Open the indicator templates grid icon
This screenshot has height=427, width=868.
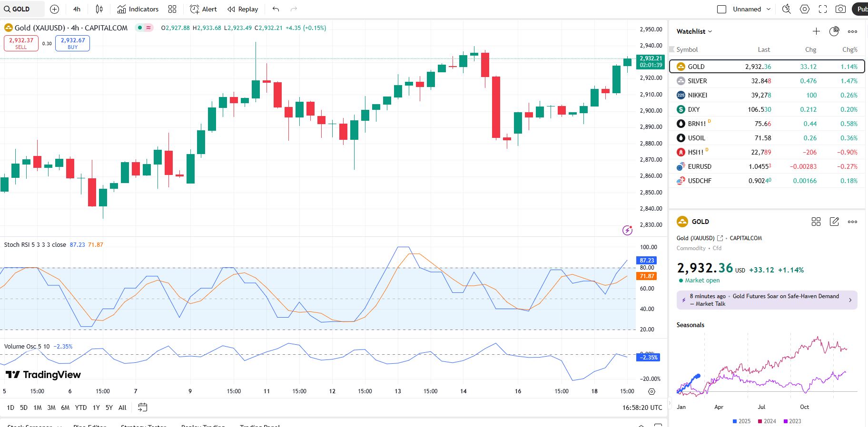pos(172,9)
